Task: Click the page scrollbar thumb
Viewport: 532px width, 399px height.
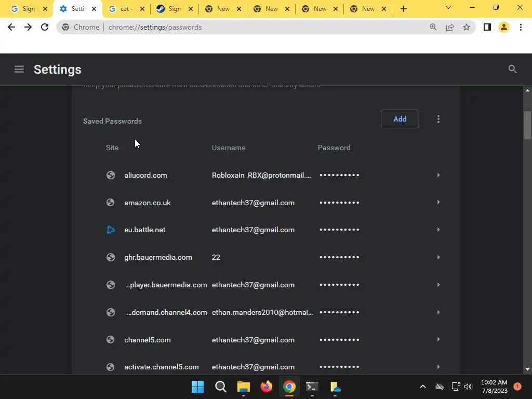Action: [527, 125]
